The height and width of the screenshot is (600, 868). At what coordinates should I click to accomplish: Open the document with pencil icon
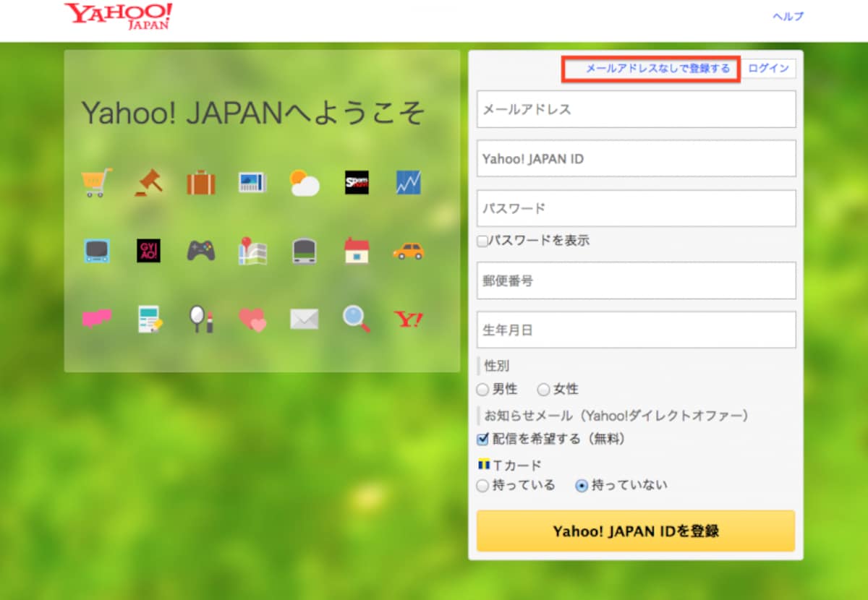[x=150, y=319]
